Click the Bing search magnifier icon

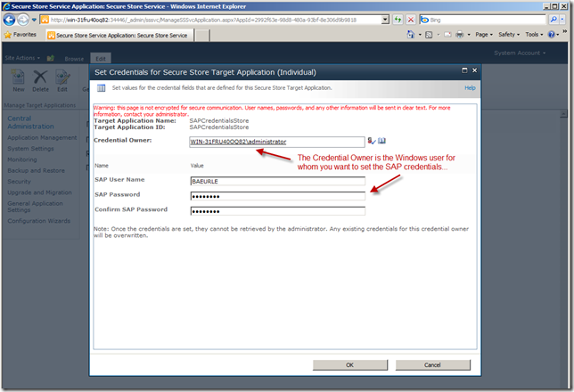pyautogui.click(x=554, y=19)
